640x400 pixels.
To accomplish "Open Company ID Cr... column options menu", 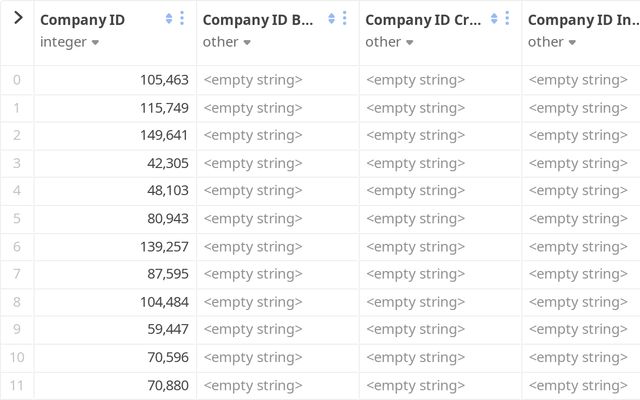I will point(508,19).
